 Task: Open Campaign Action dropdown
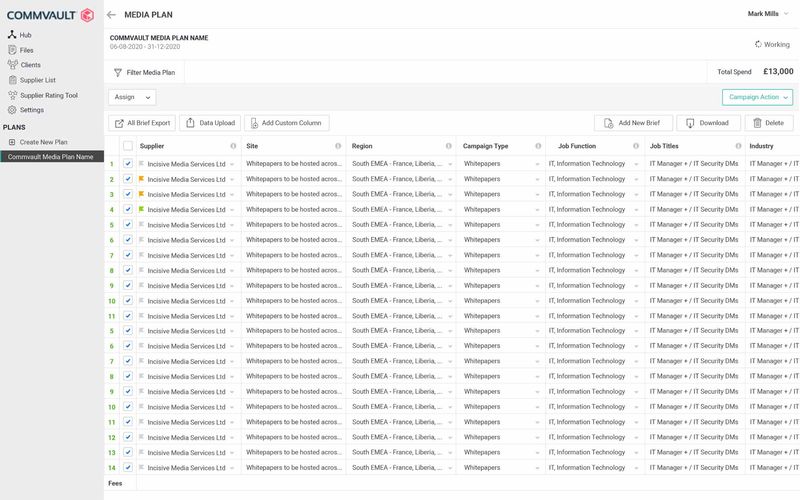[x=758, y=97]
